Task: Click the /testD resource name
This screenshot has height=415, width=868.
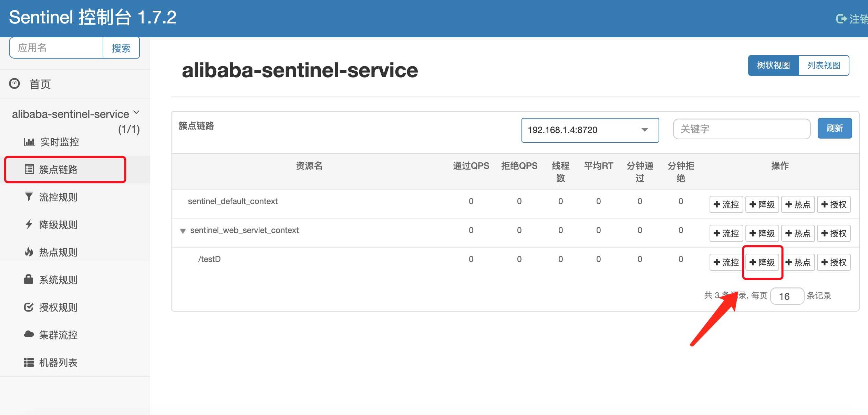Action: coord(209,259)
